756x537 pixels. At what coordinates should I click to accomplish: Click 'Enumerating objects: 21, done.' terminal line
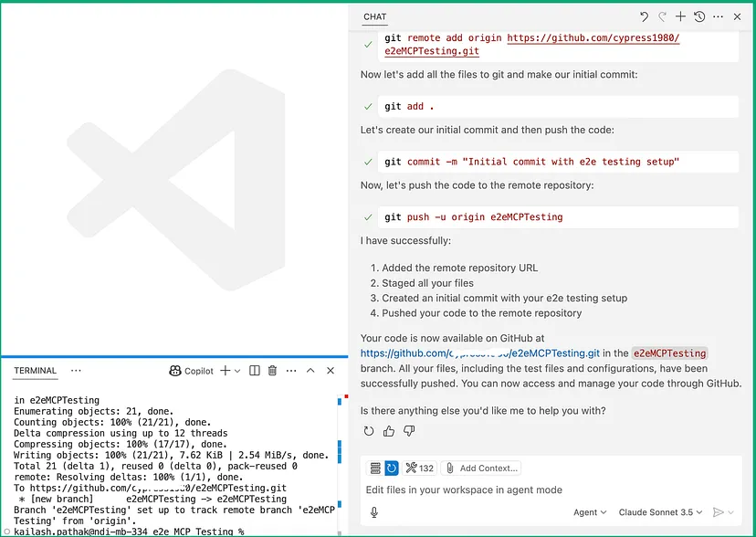coord(93,411)
